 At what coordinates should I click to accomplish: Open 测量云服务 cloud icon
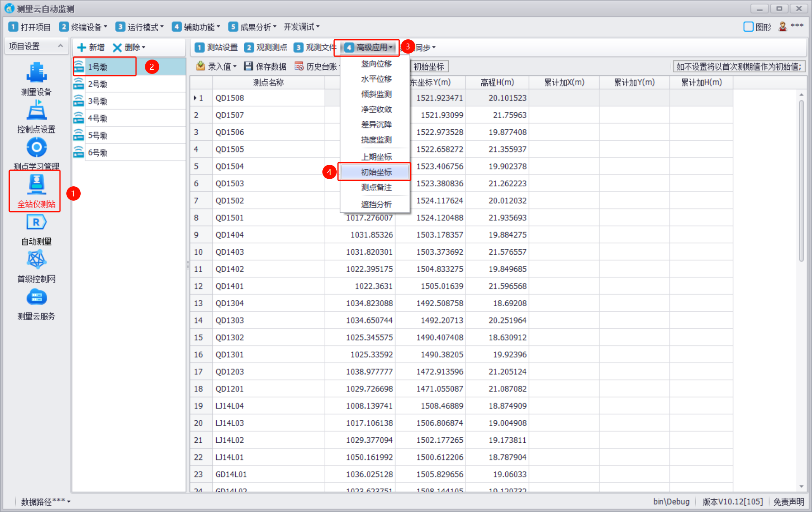36,297
